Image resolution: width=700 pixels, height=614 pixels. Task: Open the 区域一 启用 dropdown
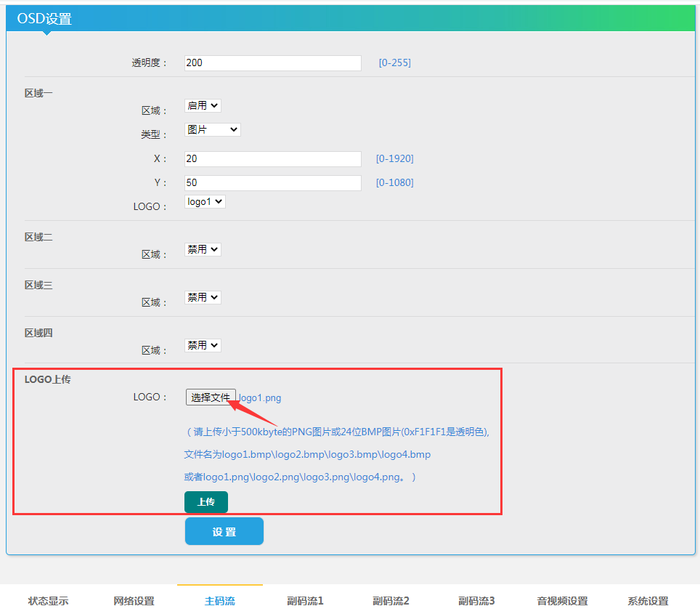203,105
